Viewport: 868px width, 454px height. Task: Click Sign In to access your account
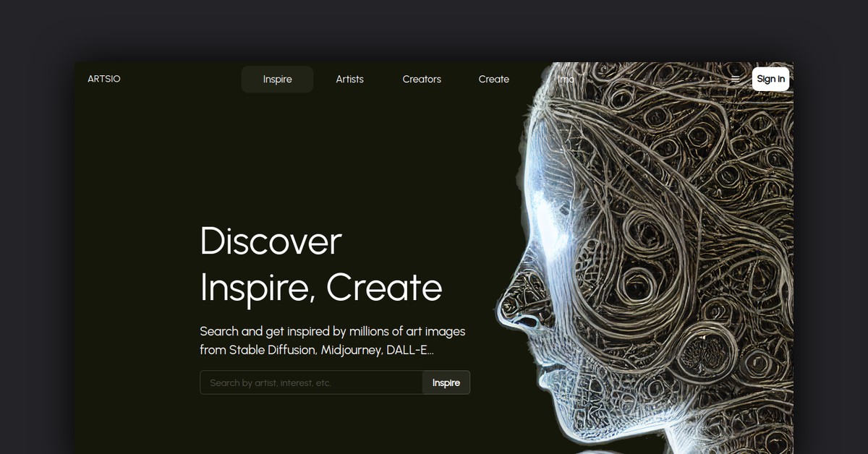tap(770, 79)
